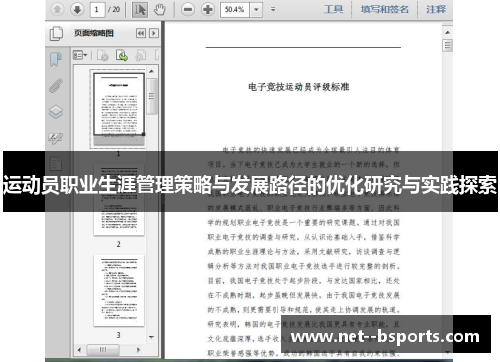Image resolution: width=500 pixels, height=362 pixels.
Task: Click the thumbnails horizontal scrollbar handle
Action: 103,350
